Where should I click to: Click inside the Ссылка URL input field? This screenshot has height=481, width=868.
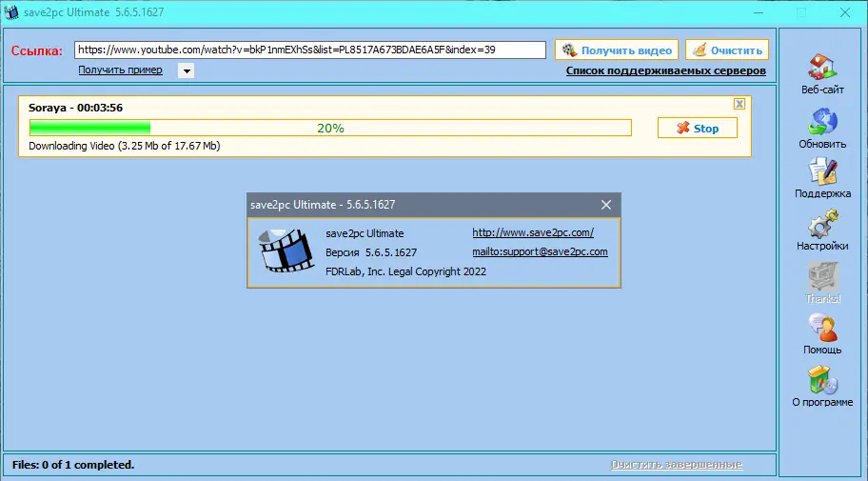coord(310,50)
